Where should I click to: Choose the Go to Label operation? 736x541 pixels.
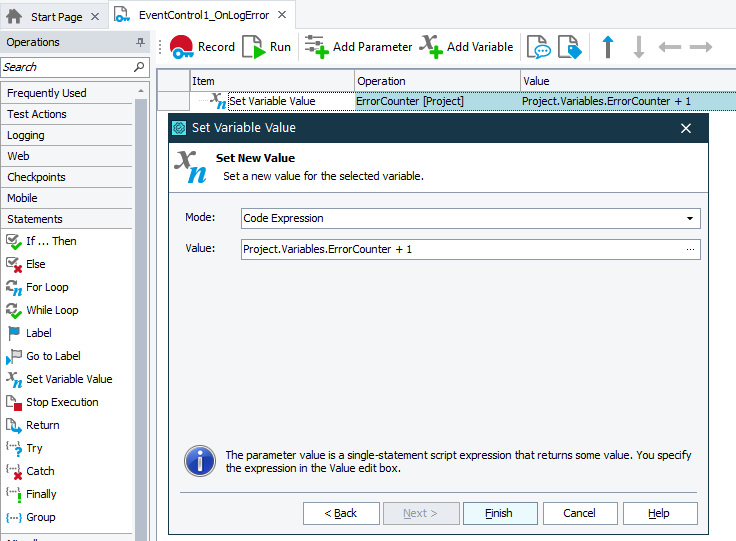[53, 356]
